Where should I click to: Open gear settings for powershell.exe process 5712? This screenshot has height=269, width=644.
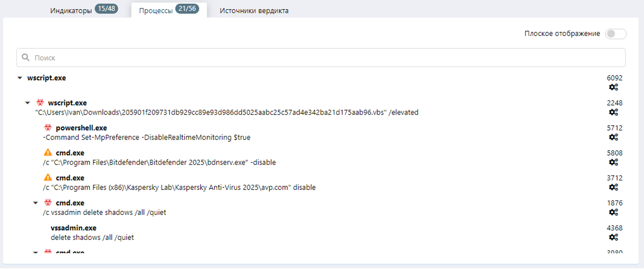tap(613, 137)
